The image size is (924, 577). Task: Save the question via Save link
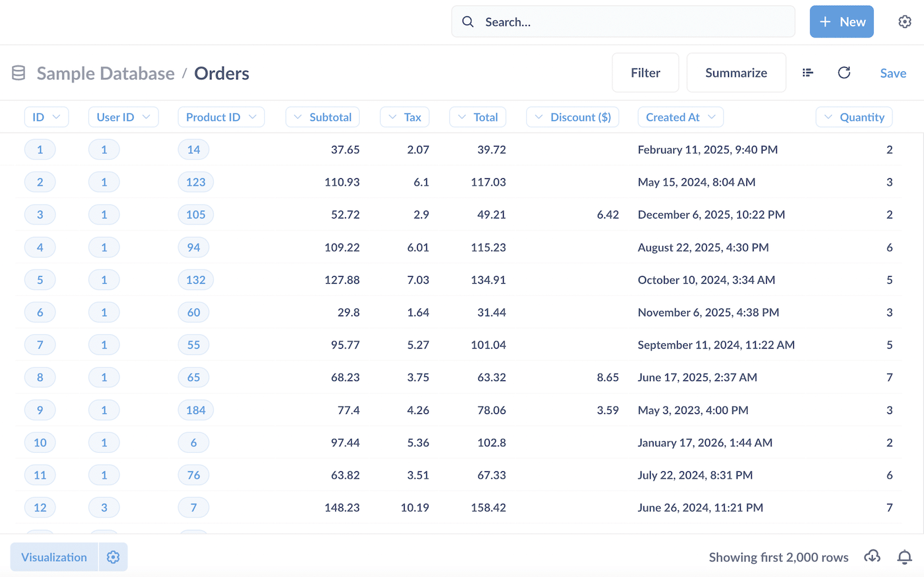tap(892, 73)
